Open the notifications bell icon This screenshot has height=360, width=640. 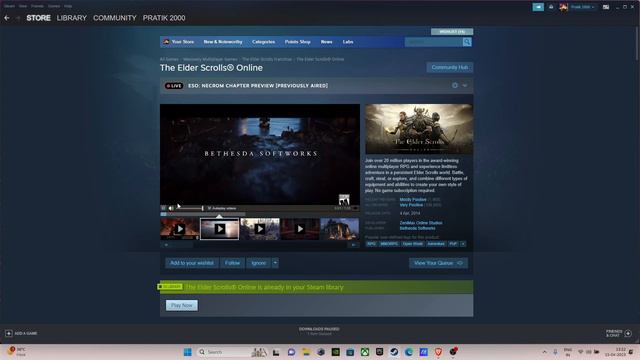(x=551, y=7)
